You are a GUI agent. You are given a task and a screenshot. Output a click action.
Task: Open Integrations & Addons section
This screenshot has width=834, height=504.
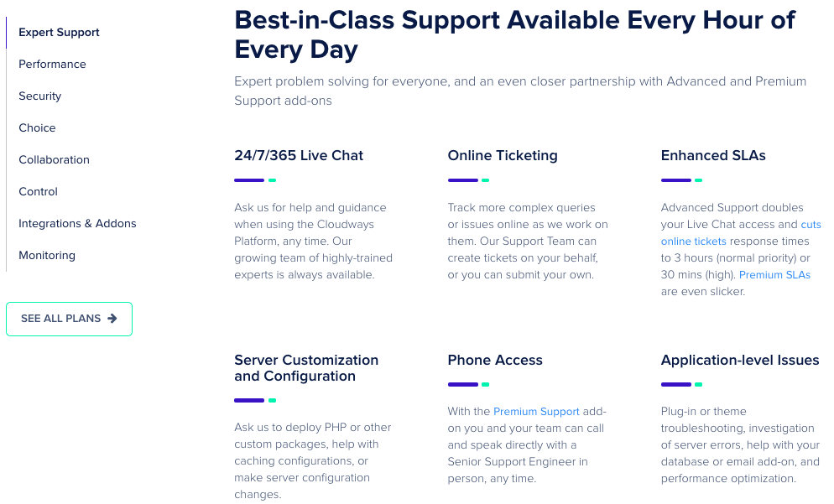[77, 224]
